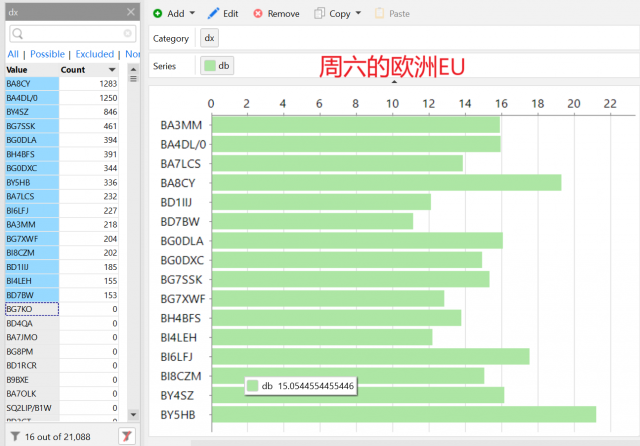Click the Copy icon in the toolbar
The image size is (640, 446).
pos(319,14)
